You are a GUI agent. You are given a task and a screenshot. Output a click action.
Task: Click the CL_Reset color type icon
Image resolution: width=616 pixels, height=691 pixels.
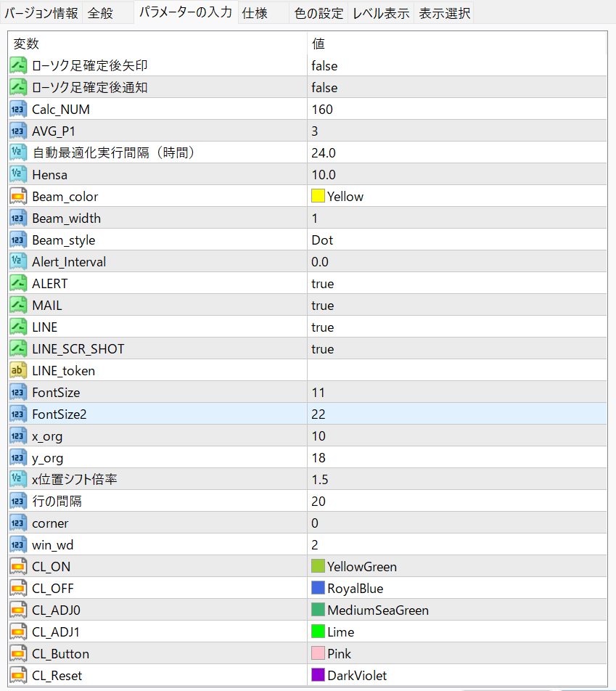click(x=18, y=676)
